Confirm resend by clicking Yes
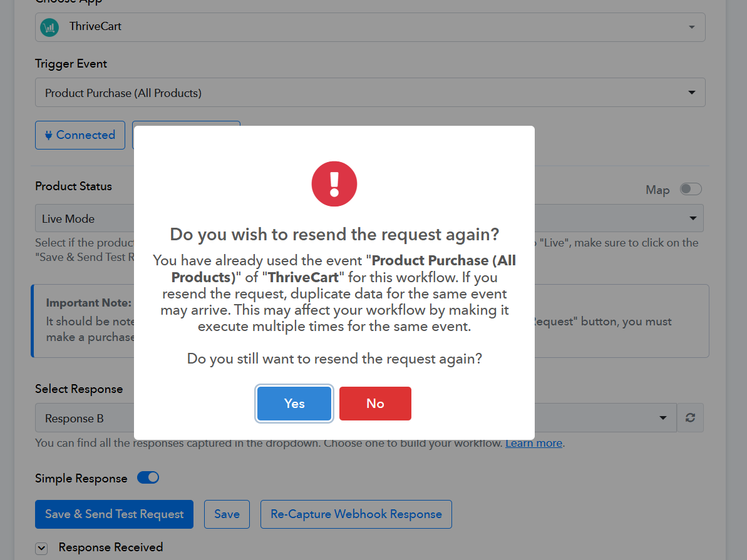 294,404
